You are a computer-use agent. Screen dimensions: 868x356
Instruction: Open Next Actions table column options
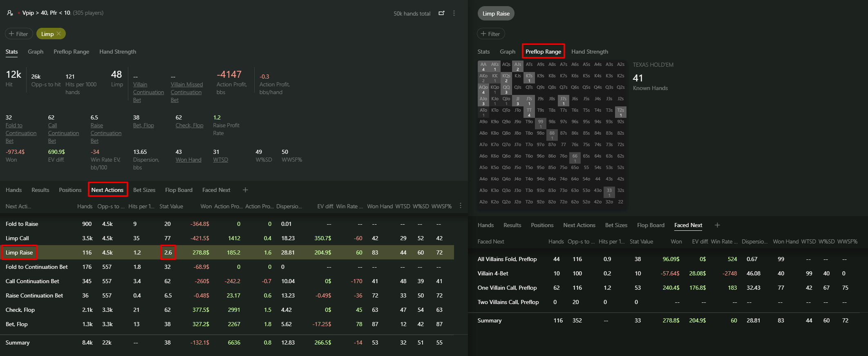click(x=461, y=206)
